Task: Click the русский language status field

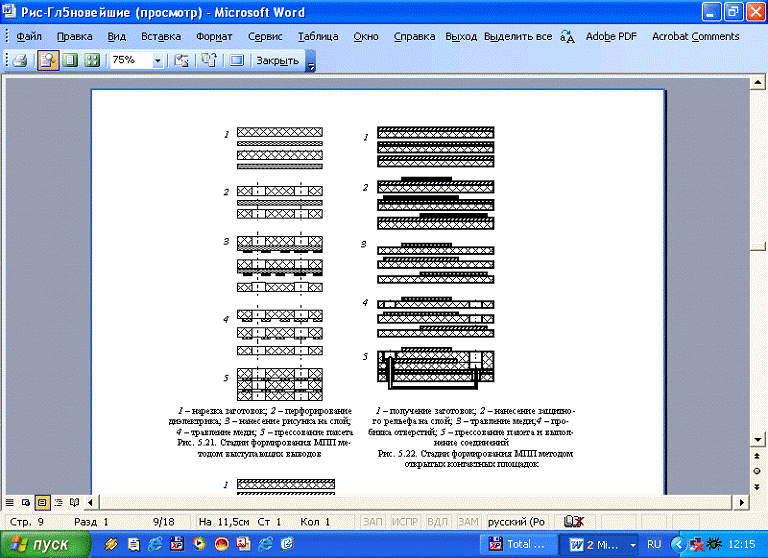Action: (x=517, y=522)
